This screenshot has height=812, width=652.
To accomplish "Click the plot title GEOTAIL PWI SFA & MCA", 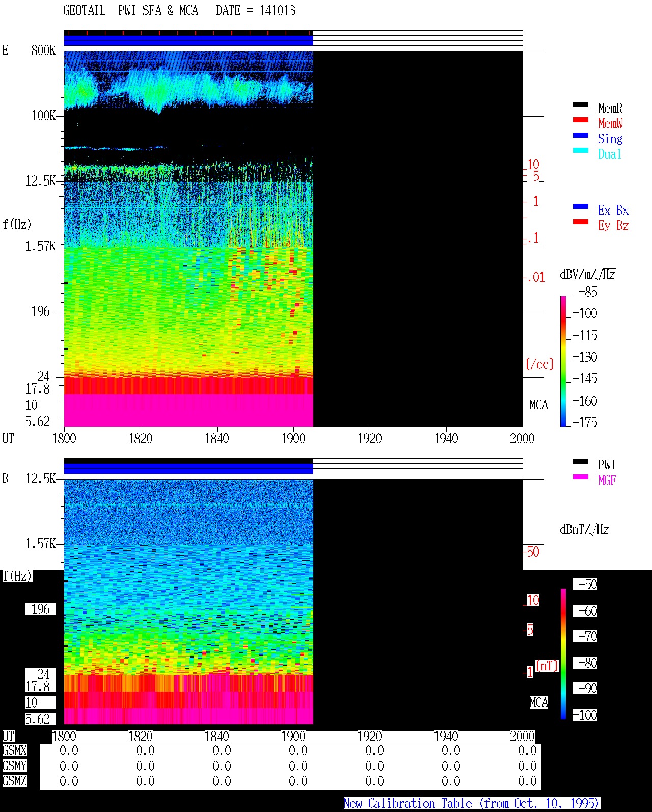I will (x=130, y=10).
